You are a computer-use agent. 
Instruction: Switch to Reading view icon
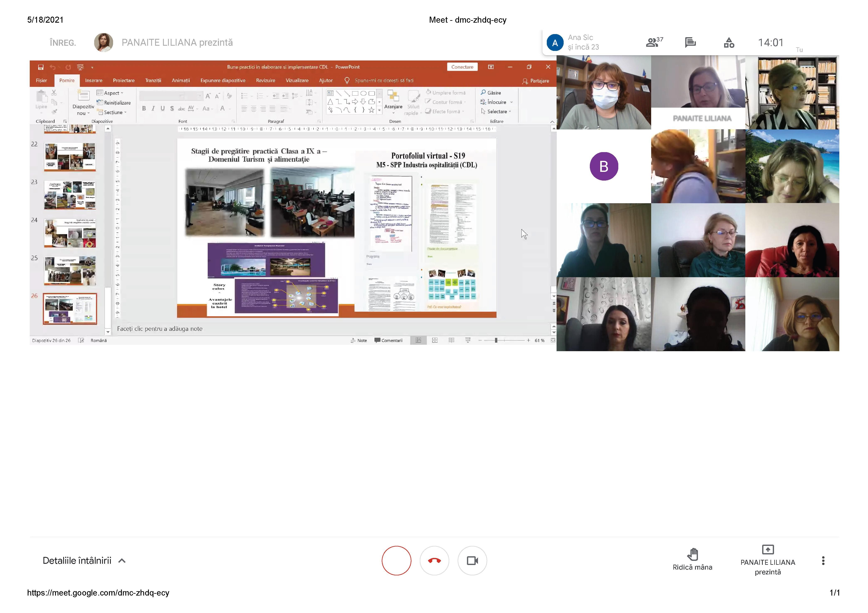point(451,340)
